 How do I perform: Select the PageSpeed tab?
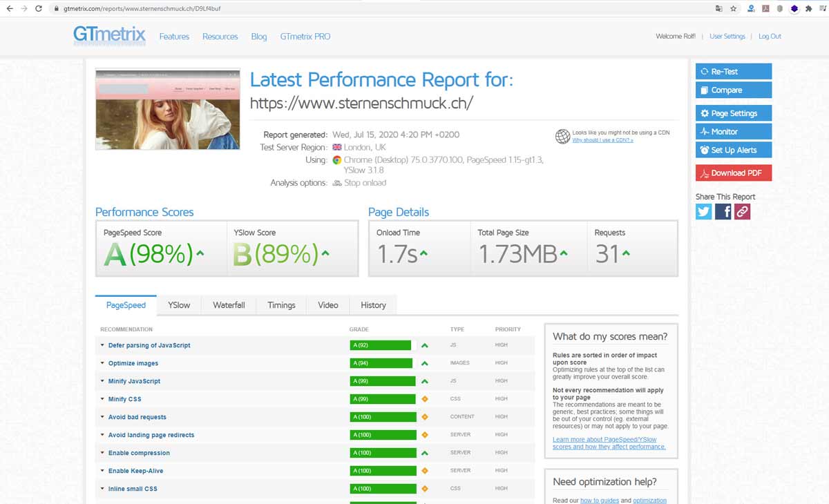[x=126, y=305]
